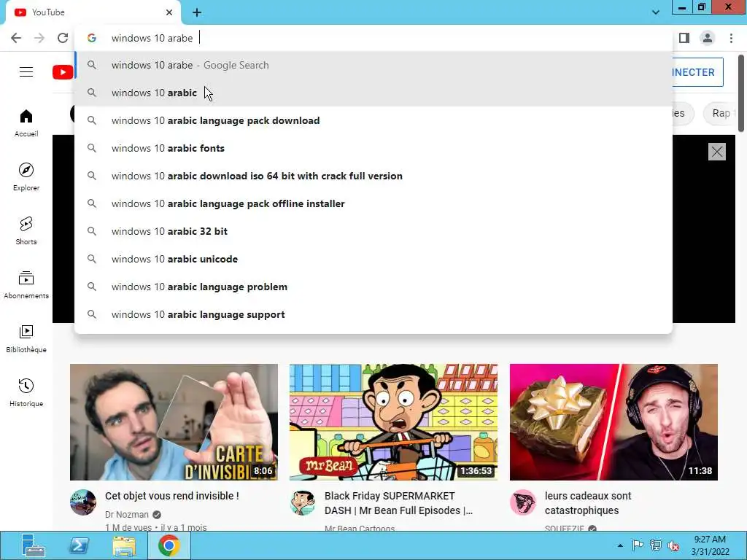This screenshot has width=747, height=560.
Task: Open the 'Carte d'invisibilité' video thumbnail
Action: [x=174, y=422]
